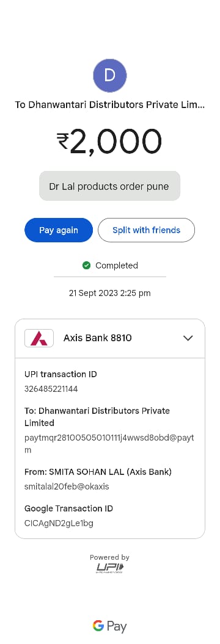Click the paytmqr recipient UPI address

(x=109, y=444)
